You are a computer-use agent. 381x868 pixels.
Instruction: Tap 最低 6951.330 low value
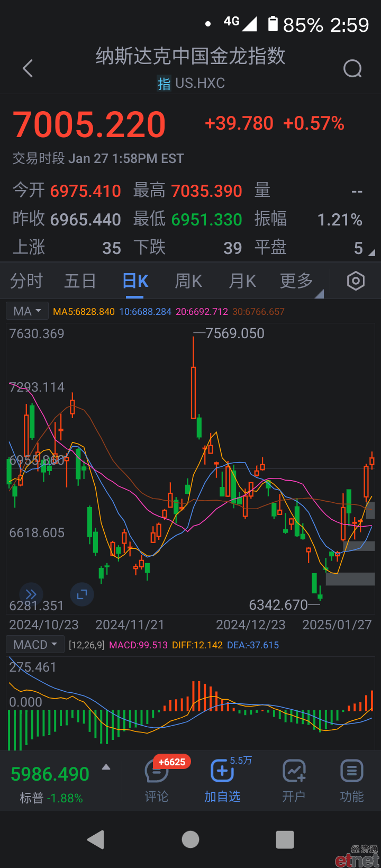pos(188,219)
